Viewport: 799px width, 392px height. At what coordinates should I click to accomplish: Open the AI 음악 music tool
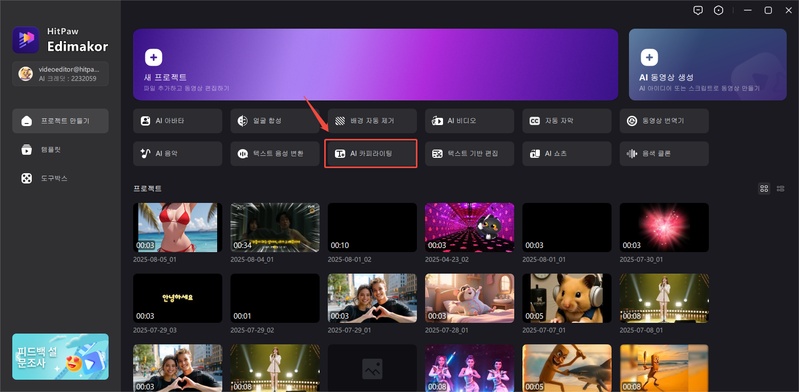coord(177,153)
